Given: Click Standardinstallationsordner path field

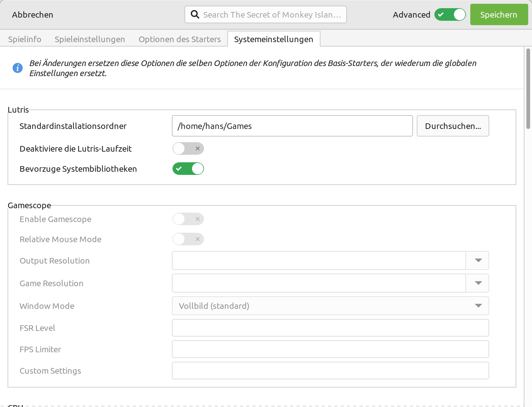Looking at the screenshot, I should (292, 126).
